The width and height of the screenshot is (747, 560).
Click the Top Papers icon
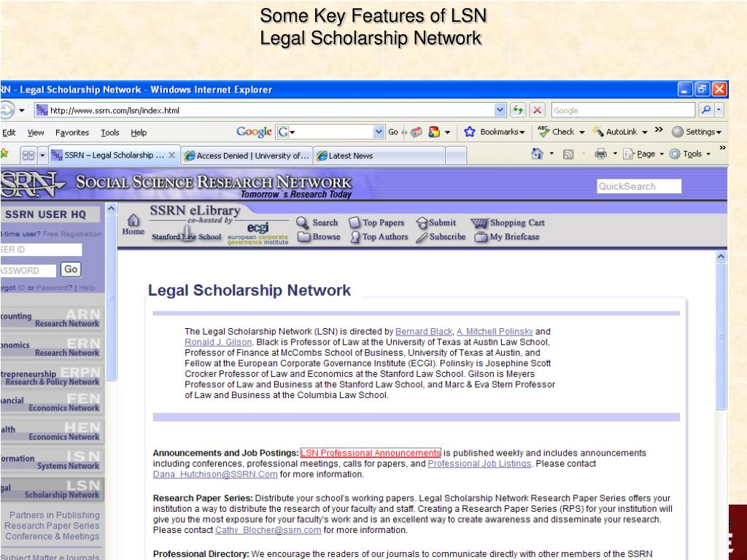pos(354,222)
